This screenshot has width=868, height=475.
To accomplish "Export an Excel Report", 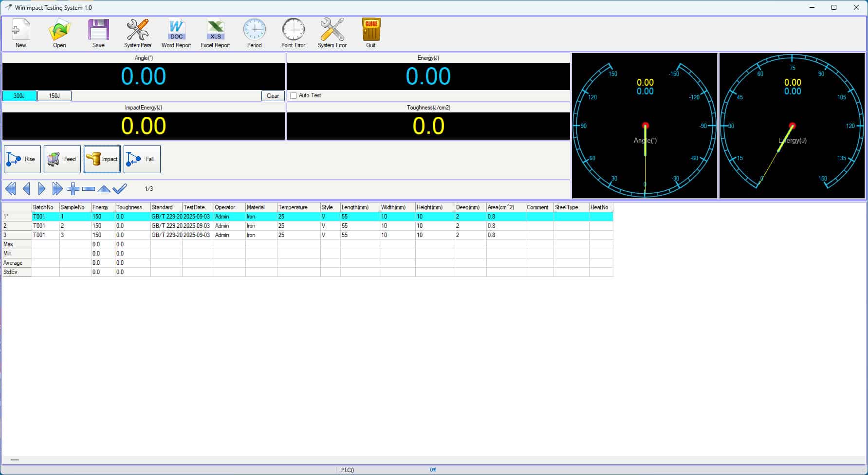I will 215,33.
